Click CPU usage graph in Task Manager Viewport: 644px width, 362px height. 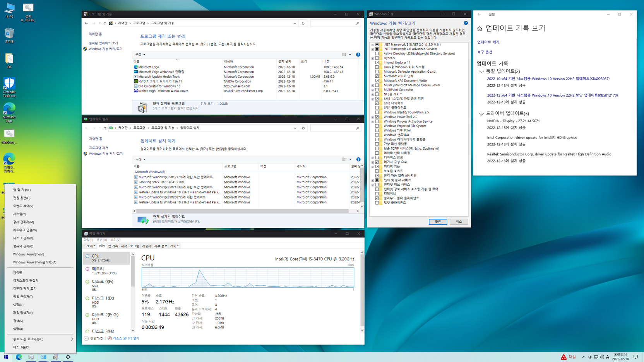tap(248, 277)
